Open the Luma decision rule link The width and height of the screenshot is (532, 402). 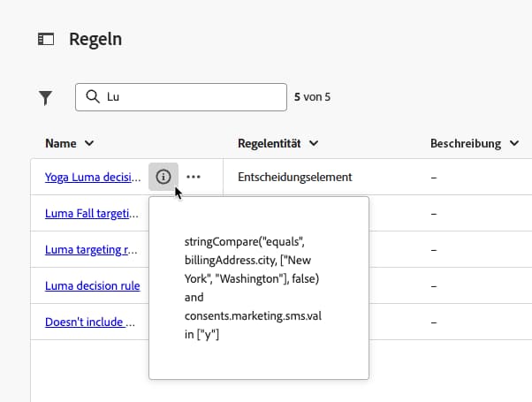(92, 286)
